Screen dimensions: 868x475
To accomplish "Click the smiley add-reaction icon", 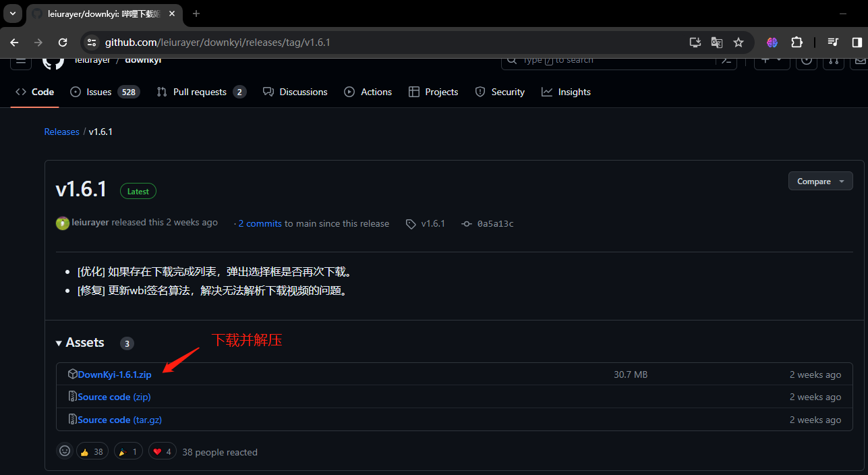I will point(65,451).
